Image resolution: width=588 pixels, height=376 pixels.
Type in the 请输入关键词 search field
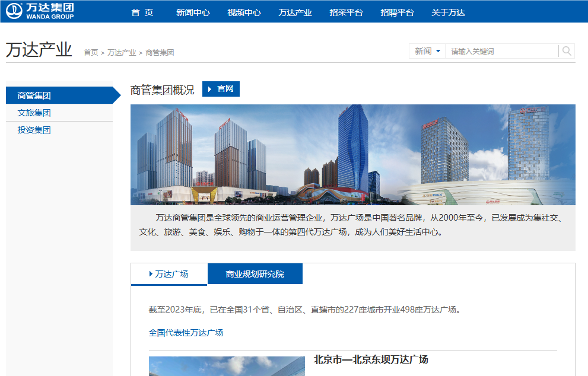click(x=501, y=52)
